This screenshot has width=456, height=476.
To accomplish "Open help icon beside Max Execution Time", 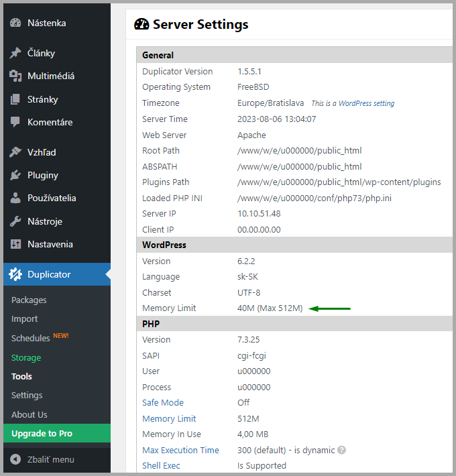I will pyautogui.click(x=342, y=451).
